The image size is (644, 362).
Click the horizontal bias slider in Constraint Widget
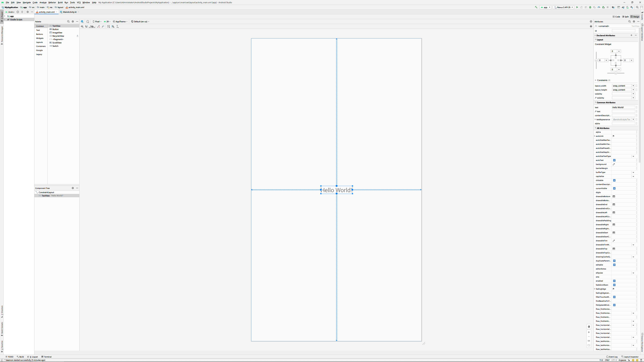tap(616, 73)
